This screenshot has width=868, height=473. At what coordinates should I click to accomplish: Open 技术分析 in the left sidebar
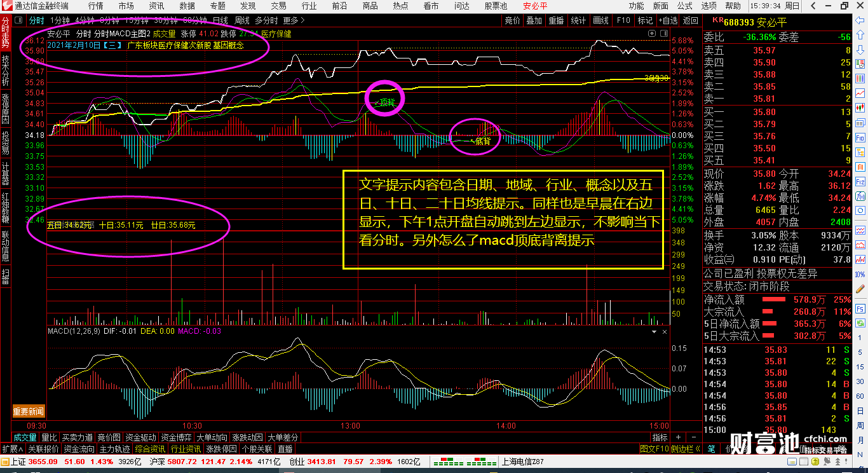(x=6, y=71)
